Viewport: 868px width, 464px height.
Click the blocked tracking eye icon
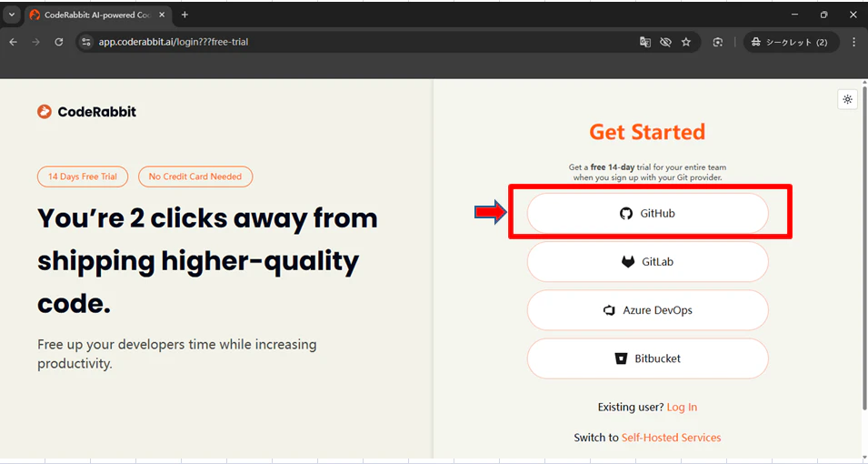tap(665, 42)
